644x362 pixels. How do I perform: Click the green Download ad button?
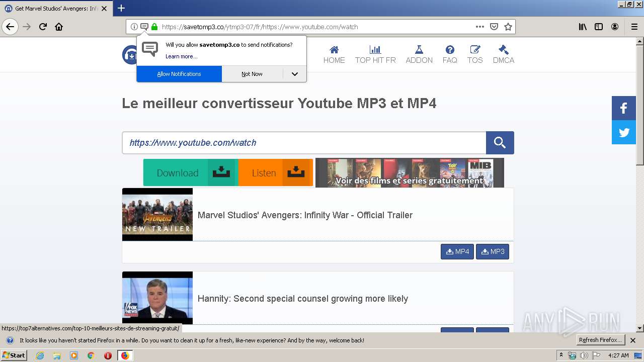point(191,172)
